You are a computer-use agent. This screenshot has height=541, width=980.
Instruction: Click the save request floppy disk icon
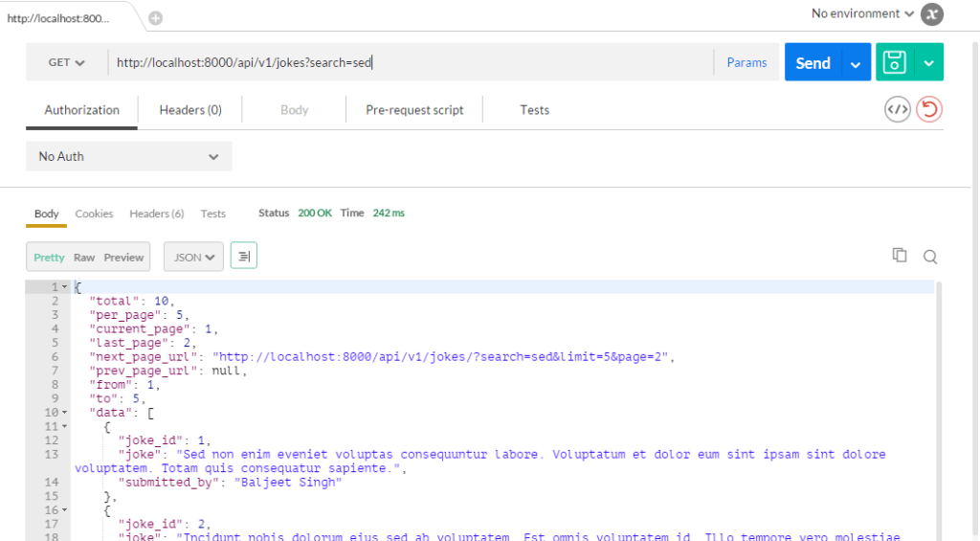coord(895,62)
